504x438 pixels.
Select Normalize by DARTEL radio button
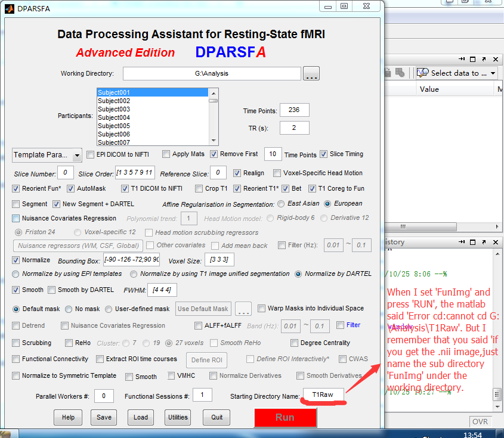pos(298,274)
